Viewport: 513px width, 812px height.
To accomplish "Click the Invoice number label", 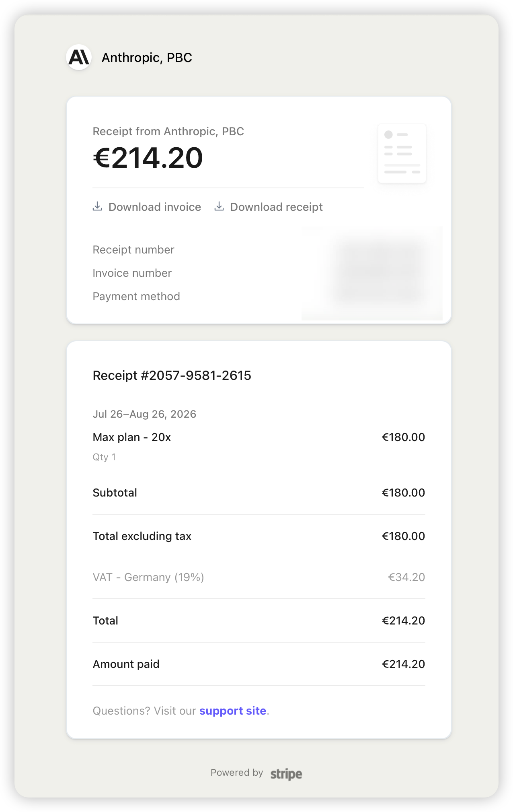I will 132,273.
